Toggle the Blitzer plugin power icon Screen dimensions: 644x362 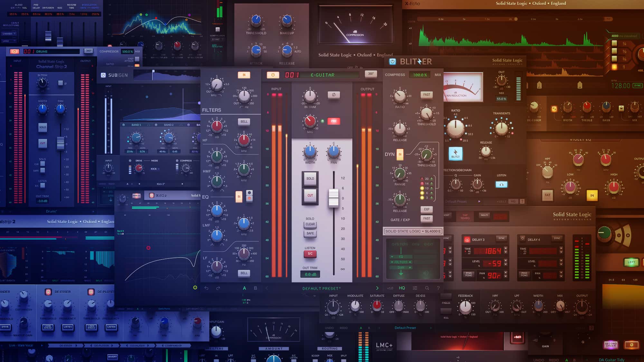point(392,61)
